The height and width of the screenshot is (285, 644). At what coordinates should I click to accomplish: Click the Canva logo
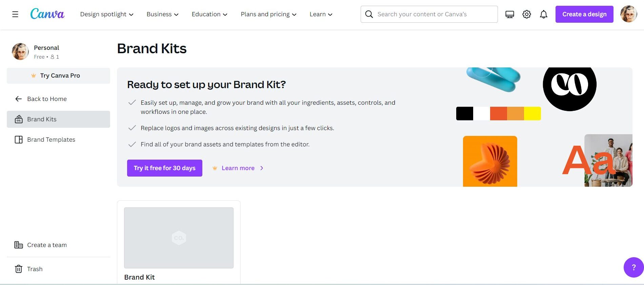pos(47,14)
